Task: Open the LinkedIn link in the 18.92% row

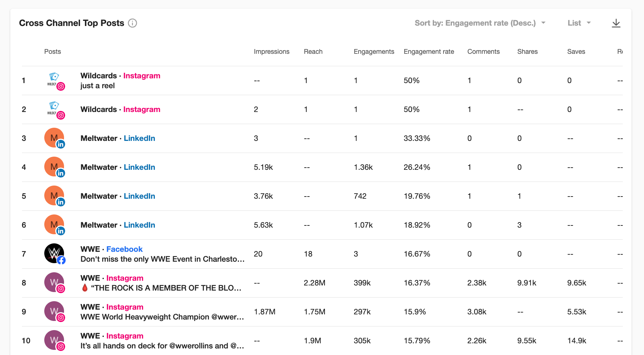Action: [139, 225]
